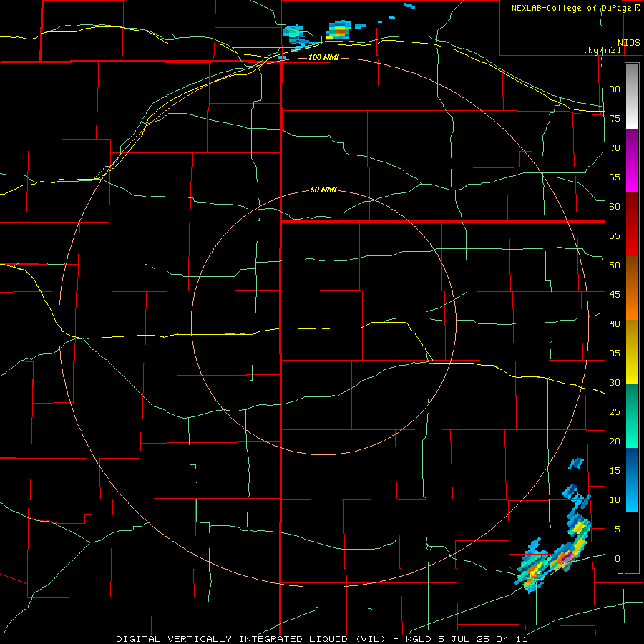Click the 65 value on VIL scale
Screen dimensions: 644x644
click(615, 177)
